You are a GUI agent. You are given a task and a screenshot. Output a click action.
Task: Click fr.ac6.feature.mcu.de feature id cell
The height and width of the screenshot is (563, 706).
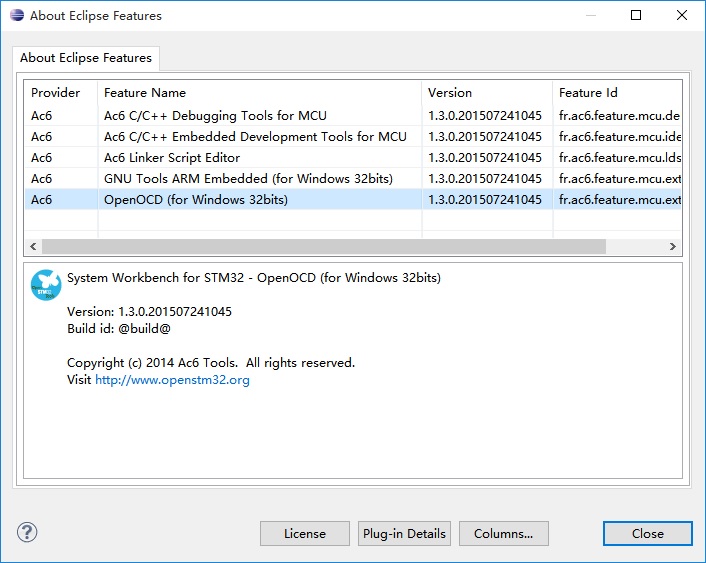pos(619,116)
